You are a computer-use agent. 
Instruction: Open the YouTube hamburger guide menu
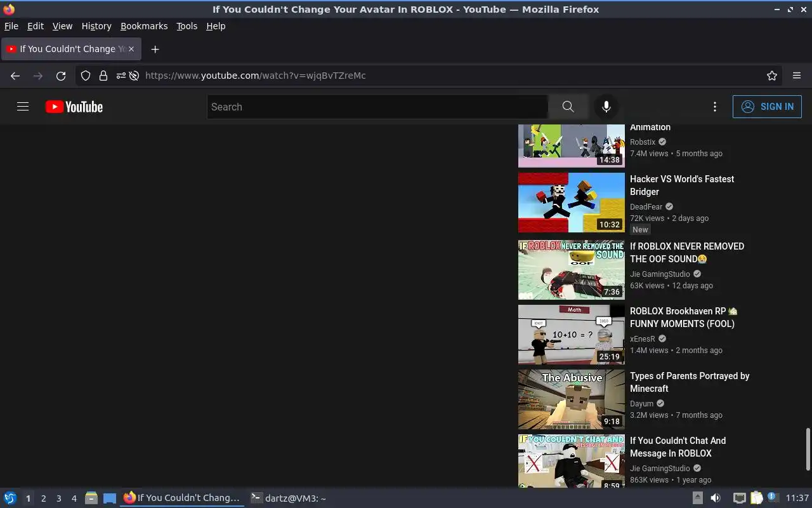(x=23, y=107)
